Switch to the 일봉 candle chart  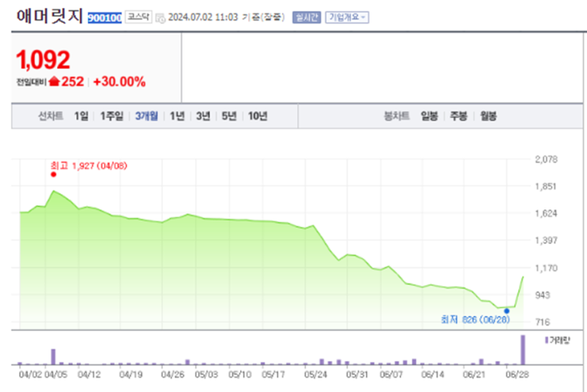(429, 116)
